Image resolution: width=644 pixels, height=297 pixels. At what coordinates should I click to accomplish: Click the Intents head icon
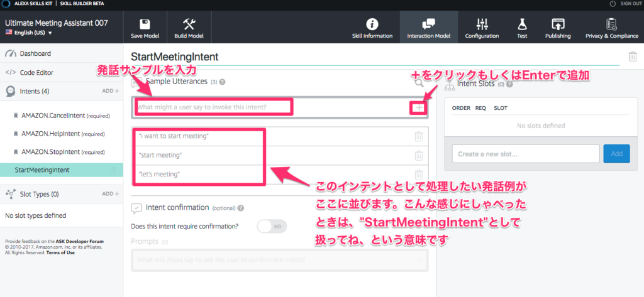(11, 91)
